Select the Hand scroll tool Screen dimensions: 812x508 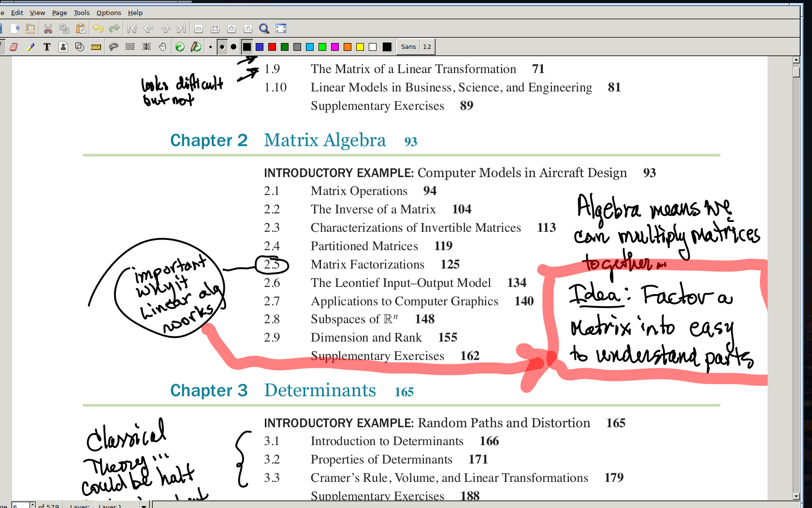(163, 47)
